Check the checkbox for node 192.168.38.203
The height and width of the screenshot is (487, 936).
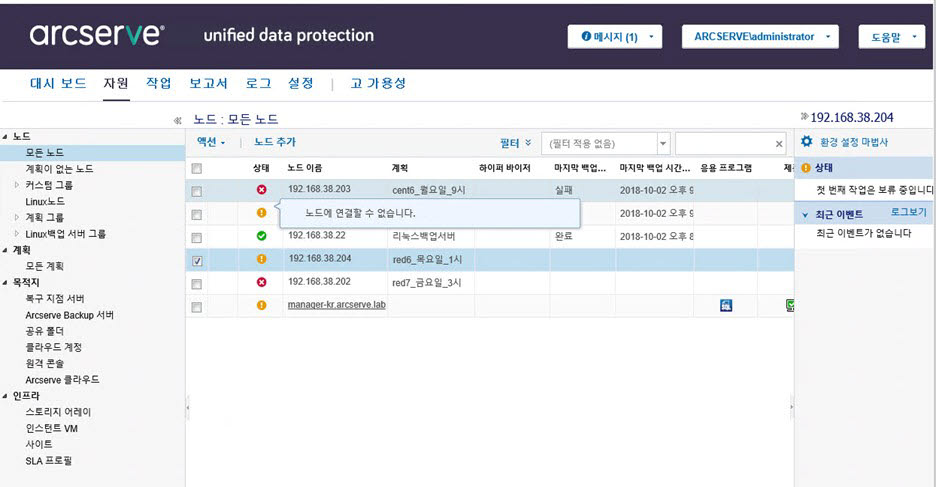(x=197, y=191)
